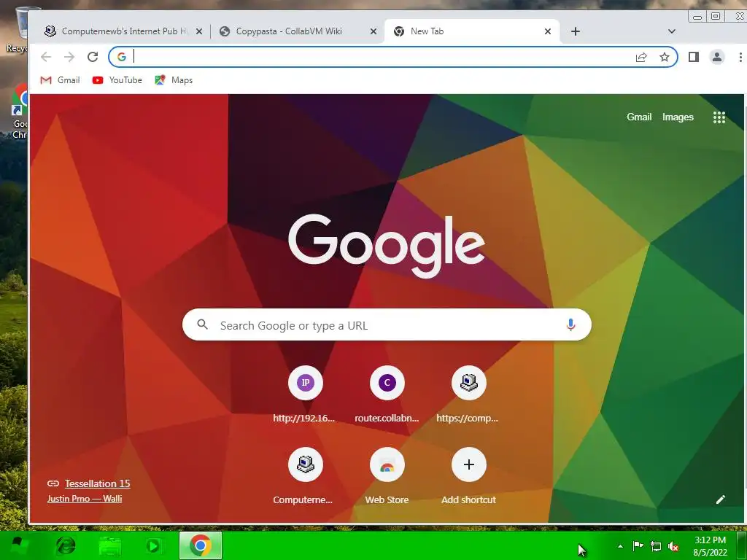Screen dimensions: 747x560
Task: Click the Chrome taskbar button
Action: (201, 545)
